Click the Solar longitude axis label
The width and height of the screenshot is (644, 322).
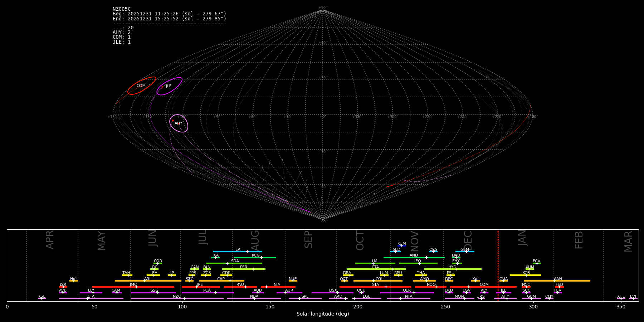click(x=322, y=314)
